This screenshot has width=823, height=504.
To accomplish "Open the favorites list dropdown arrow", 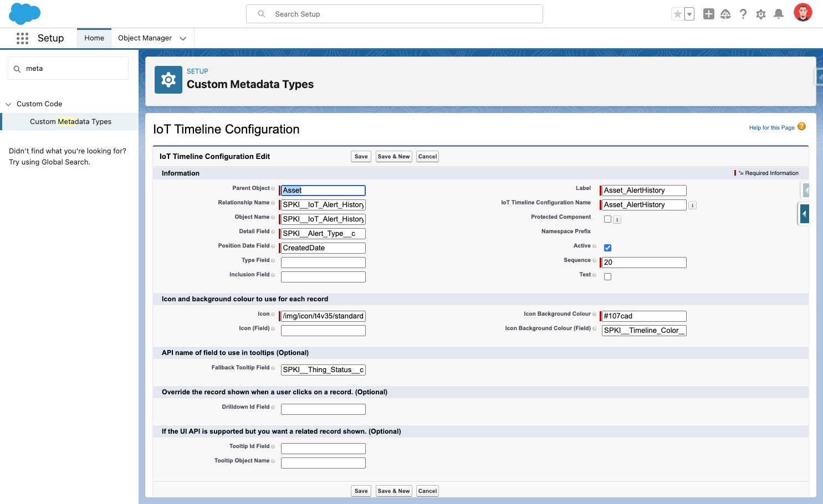I will pos(689,14).
